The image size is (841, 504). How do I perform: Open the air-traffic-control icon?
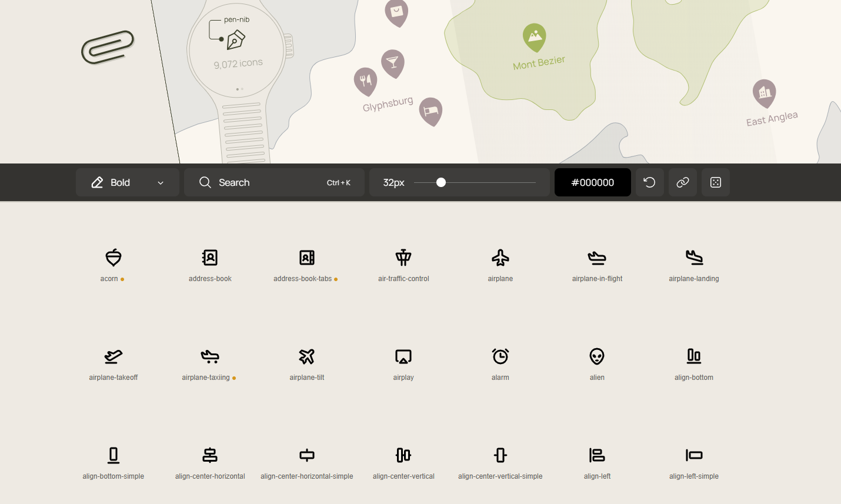coord(403,258)
